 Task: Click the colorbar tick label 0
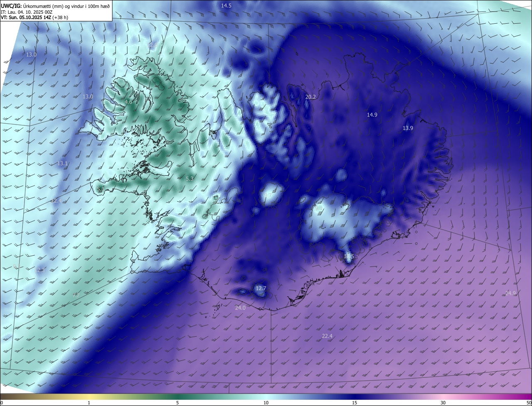[2, 403]
